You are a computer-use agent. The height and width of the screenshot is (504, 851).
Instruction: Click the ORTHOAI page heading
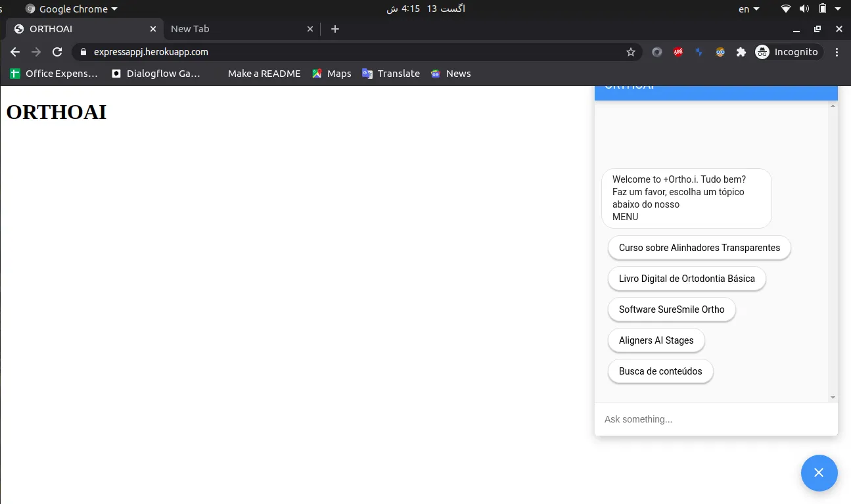pyautogui.click(x=57, y=112)
